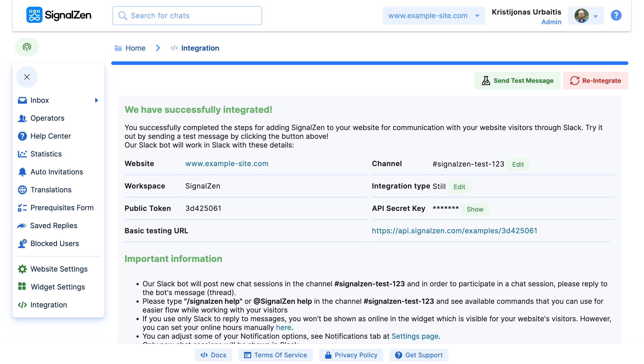Expand the Inbox submenu arrow

point(96,100)
